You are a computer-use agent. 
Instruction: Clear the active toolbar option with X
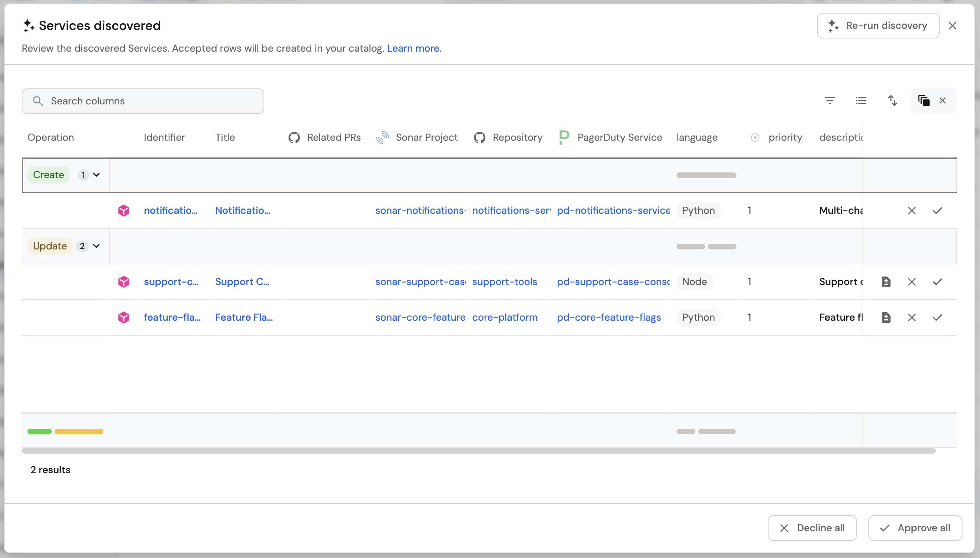943,101
